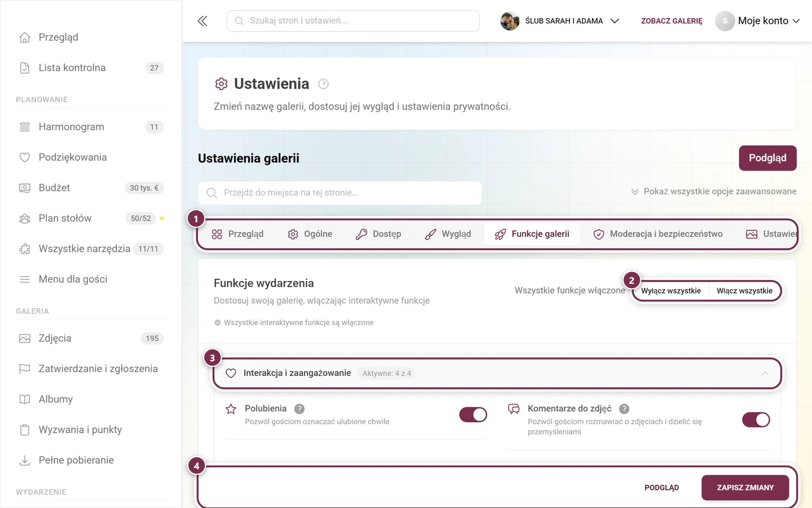Click the Podziękowania heart icon

(25, 157)
